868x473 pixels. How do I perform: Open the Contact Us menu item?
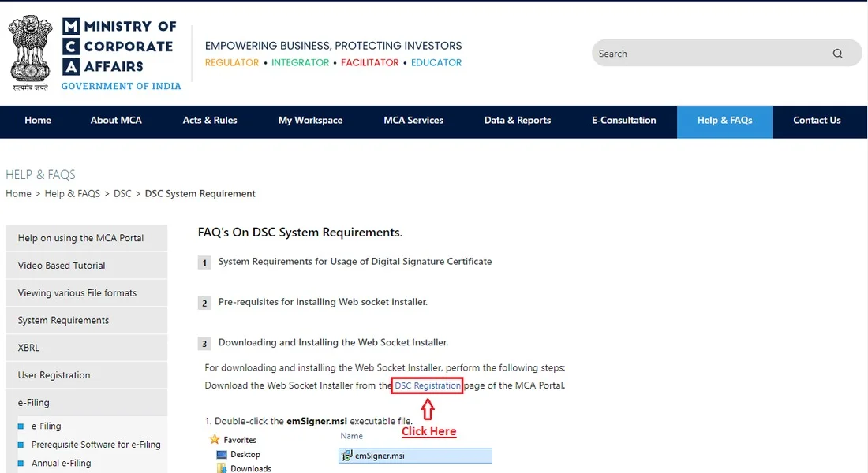tap(817, 120)
